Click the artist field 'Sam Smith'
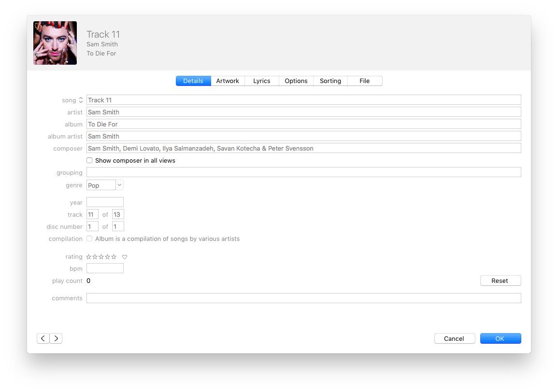558x392 pixels. 303,112
